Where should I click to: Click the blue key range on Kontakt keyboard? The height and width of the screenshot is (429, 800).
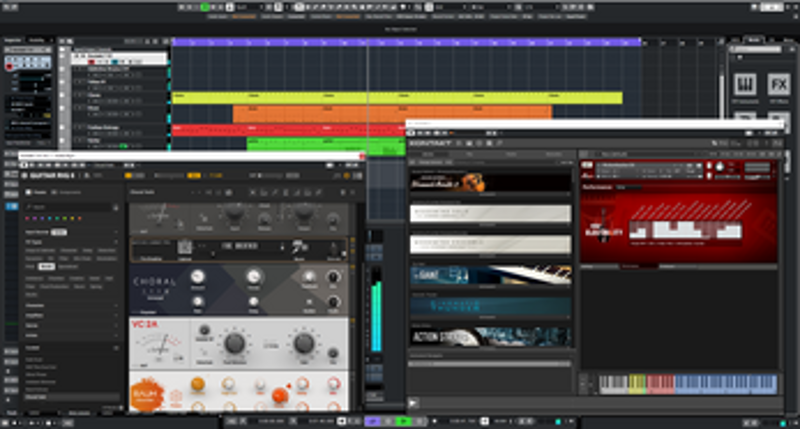[726, 384]
